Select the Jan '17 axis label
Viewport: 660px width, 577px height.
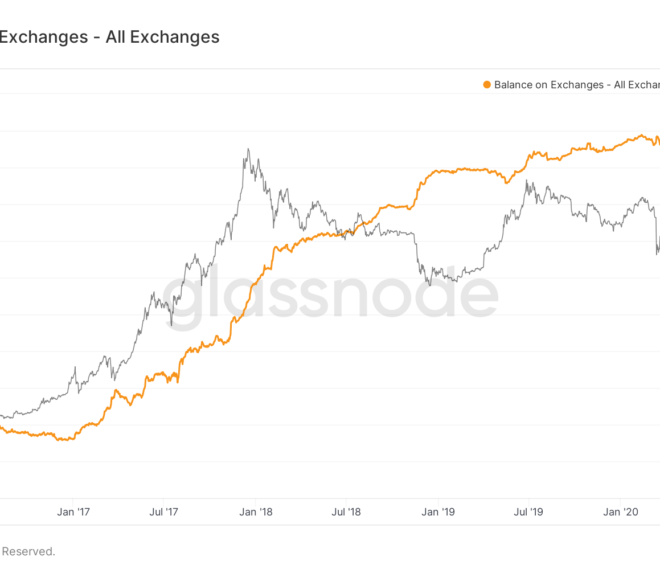[73, 512]
